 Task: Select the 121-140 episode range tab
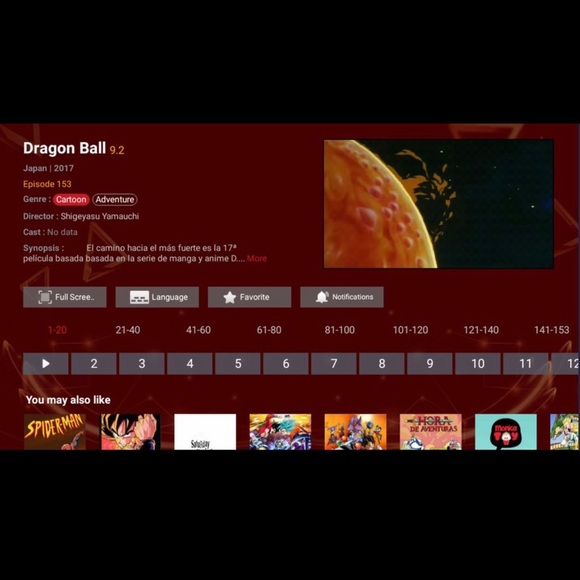pyautogui.click(x=481, y=330)
